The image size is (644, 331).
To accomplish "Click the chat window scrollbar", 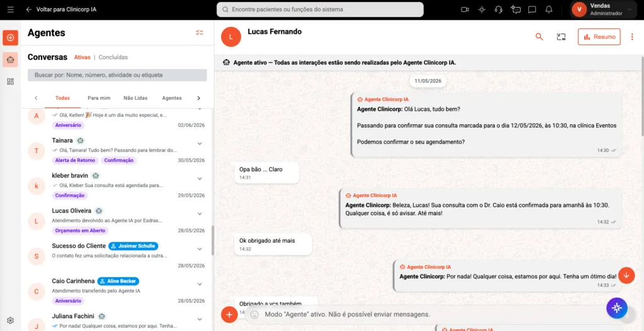I will [x=642, y=96].
